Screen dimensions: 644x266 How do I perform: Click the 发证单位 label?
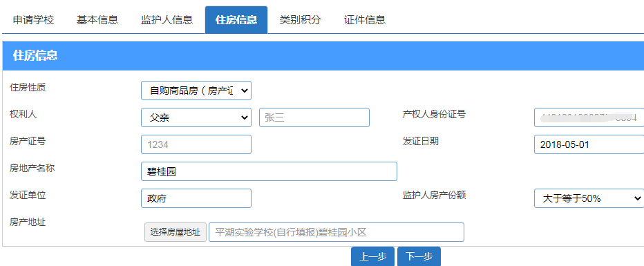coord(28,195)
